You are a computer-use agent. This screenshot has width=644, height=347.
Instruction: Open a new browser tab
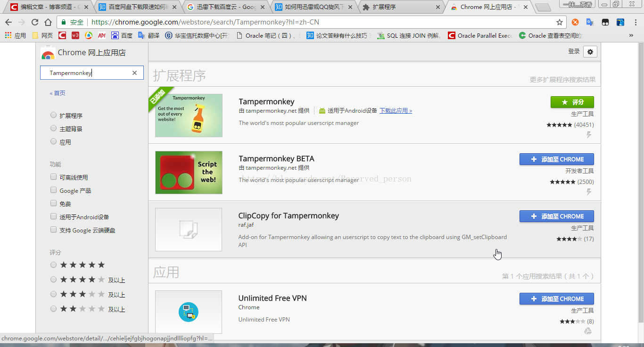point(543,7)
